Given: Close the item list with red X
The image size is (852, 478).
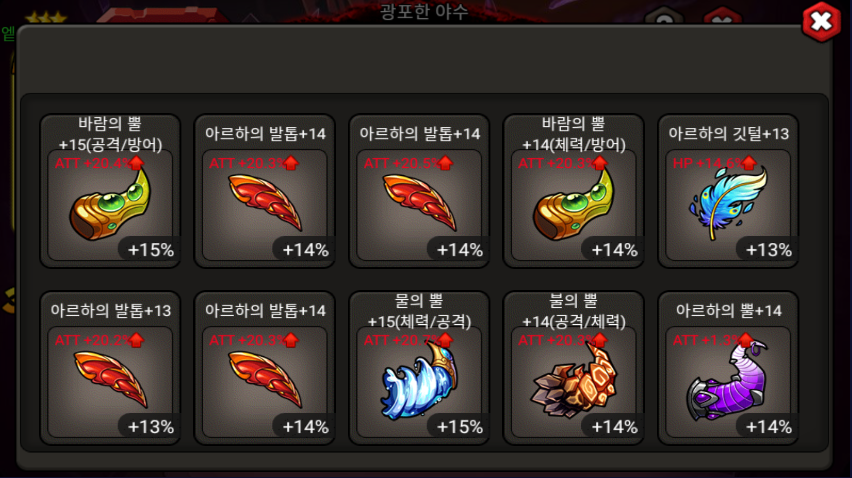Looking at the screenshot, I should 821,22.
